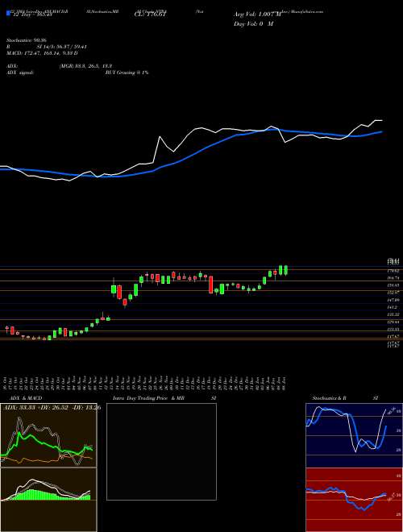Click the ADX 33.33 +DY -DY readout
403x532 pixels.
(51, 407)
